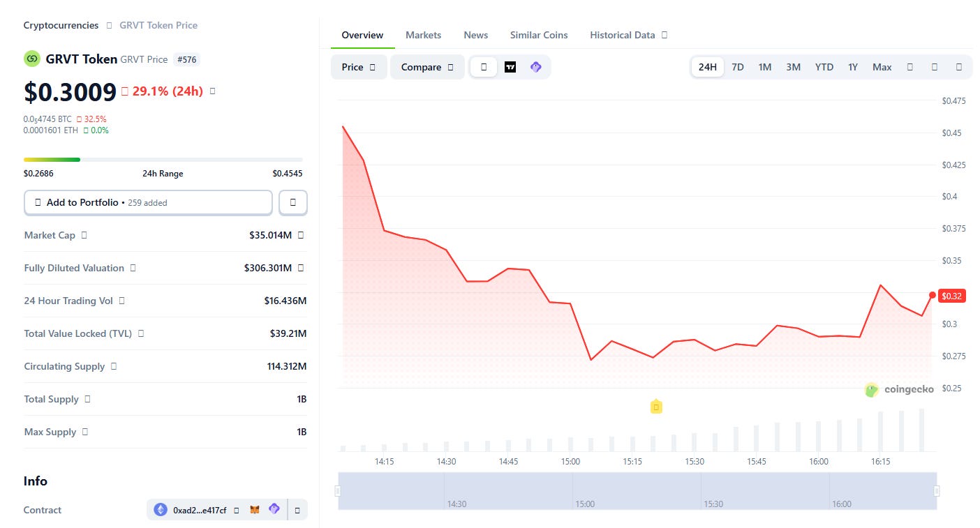Viewport: 980px width, 528px height.
Task: Click Add to Portfolio button
Action: (148, 202)
